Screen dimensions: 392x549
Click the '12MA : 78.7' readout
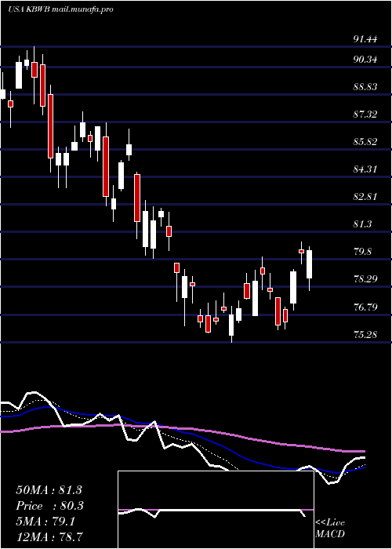51,536
